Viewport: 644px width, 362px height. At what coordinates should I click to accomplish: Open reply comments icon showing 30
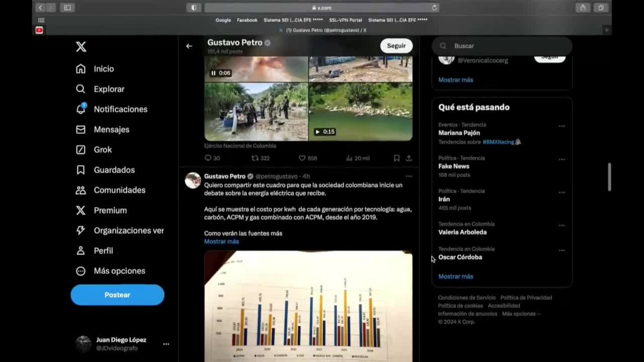point(208,158)
